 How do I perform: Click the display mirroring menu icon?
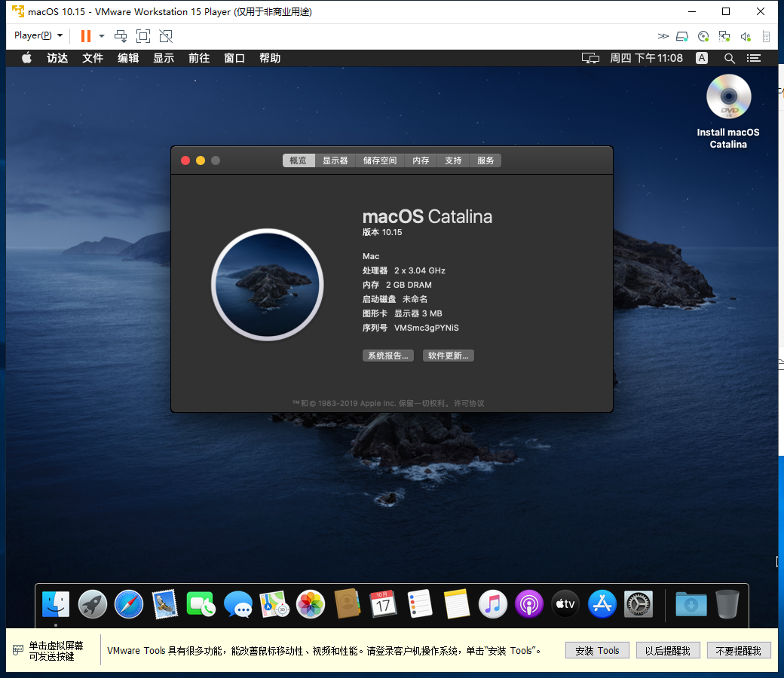point(590,59)
